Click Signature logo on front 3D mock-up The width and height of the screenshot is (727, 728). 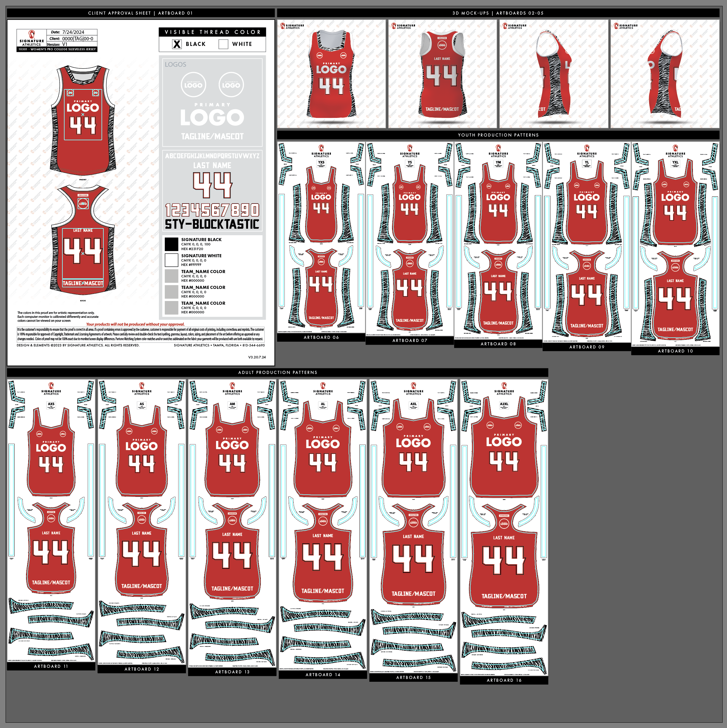(292, 26)
